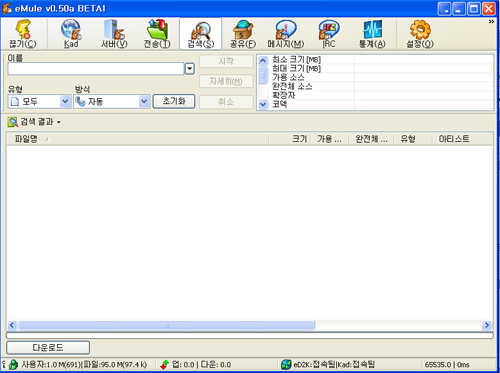Viewport: 500px width, 373px height.
Task: Click results horizontal scrollbar right arrow
Action: click(x=487, y=325)
